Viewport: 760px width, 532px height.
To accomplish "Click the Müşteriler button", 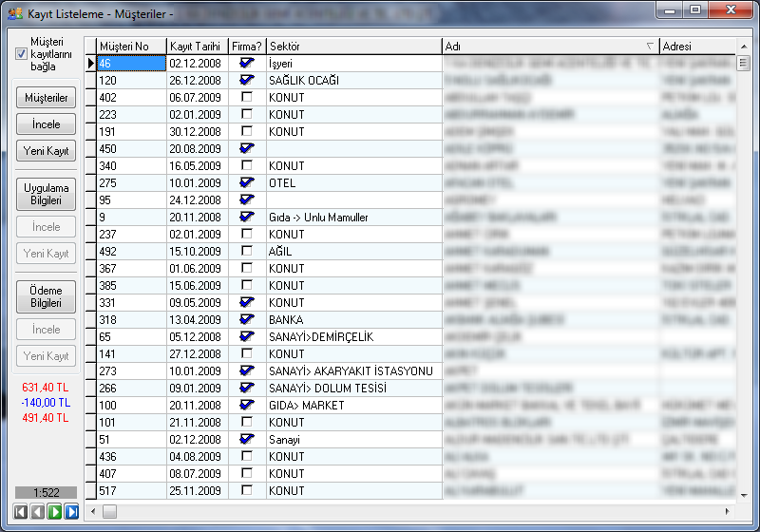I will 47,98.
